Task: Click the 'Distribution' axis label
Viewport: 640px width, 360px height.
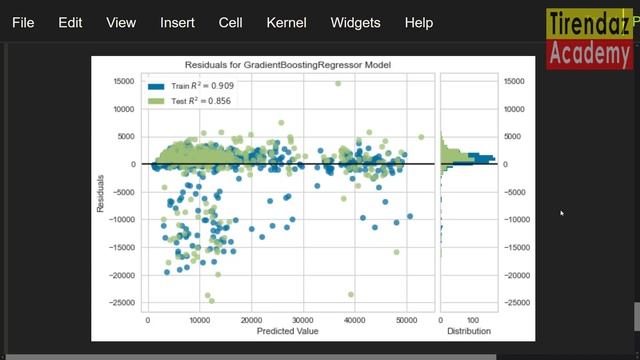Action: (469, 331)
